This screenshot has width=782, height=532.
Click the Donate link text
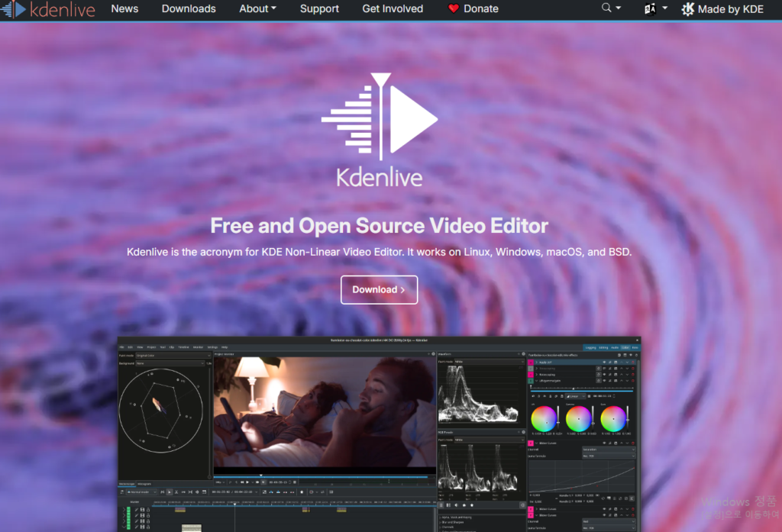pos(481,8)
